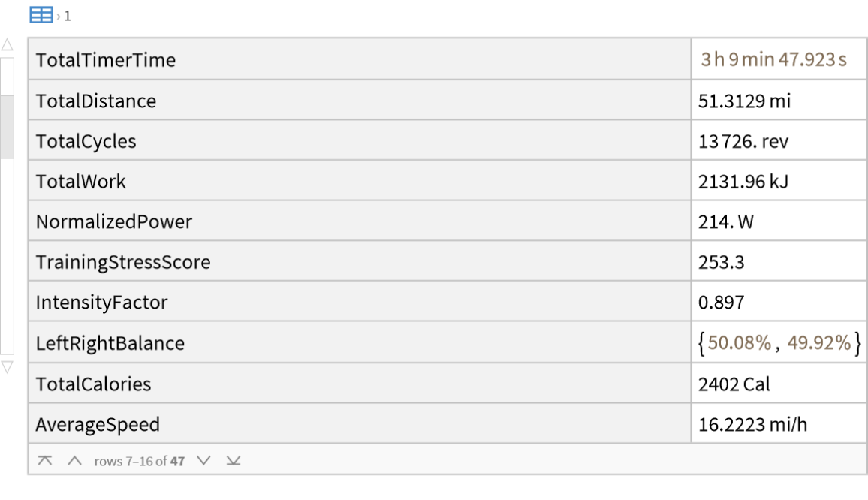This screenshot has width=868, height=500.
Task: Click the TotalCycles key
Action: (x=86, y=142)
